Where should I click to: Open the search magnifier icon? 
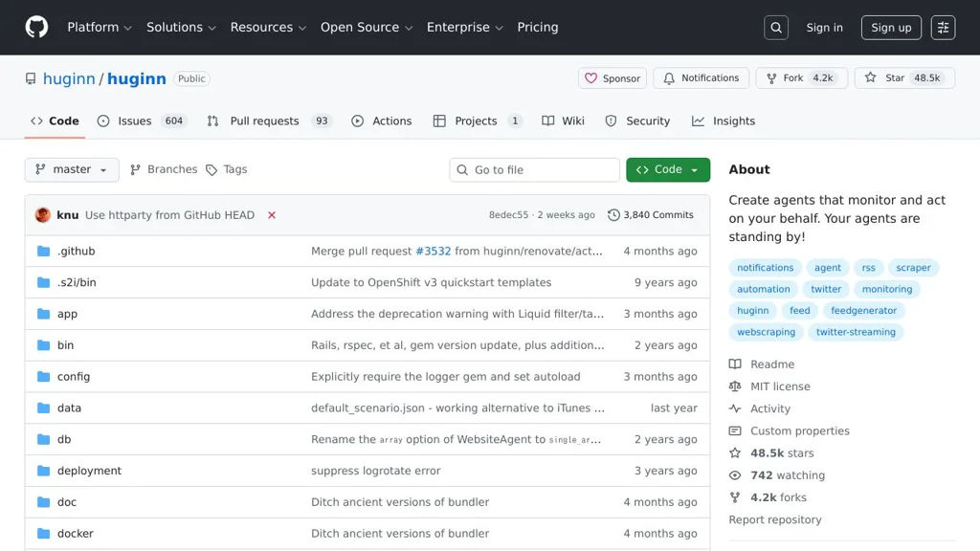click(776, 28)
